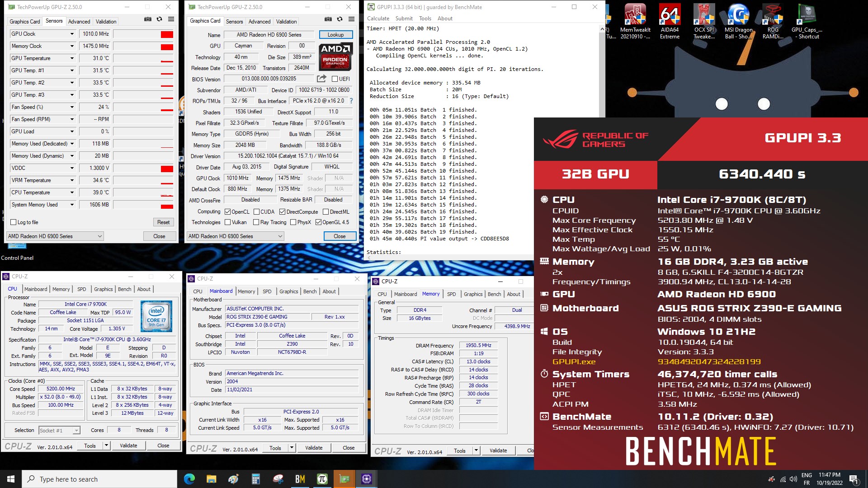Click the BIOS version share/export icon
Screen dimensions: 868x488
[321, 79]
